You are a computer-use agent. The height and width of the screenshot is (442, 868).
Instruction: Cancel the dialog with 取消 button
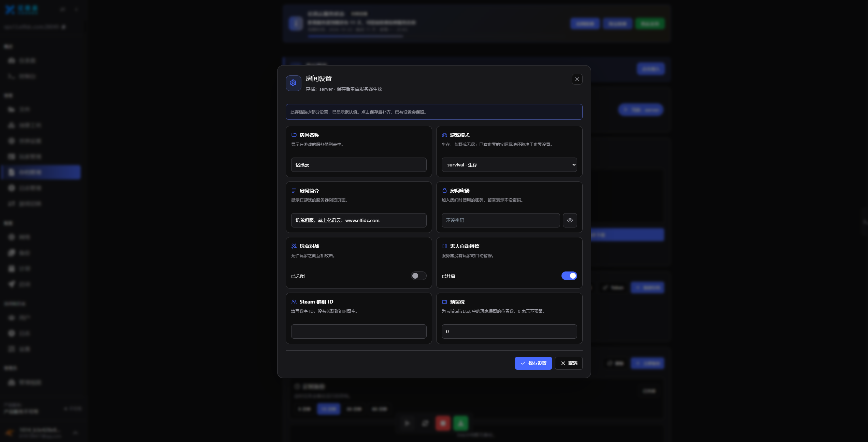click(x=569, y=363)
